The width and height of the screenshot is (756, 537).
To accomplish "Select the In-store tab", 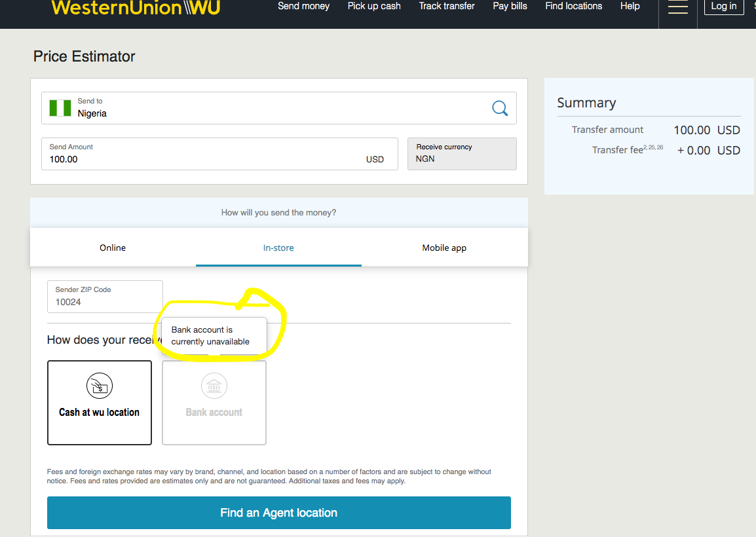I will click(x=278, y=248).
